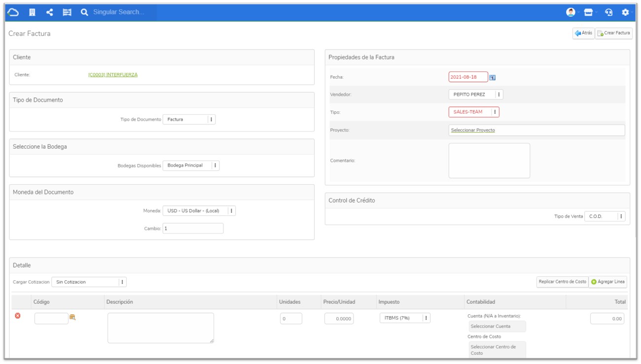This screenshot has width=641, height=364.
Task: Click into Singular Search field
Action: click(x=123, y=12)
